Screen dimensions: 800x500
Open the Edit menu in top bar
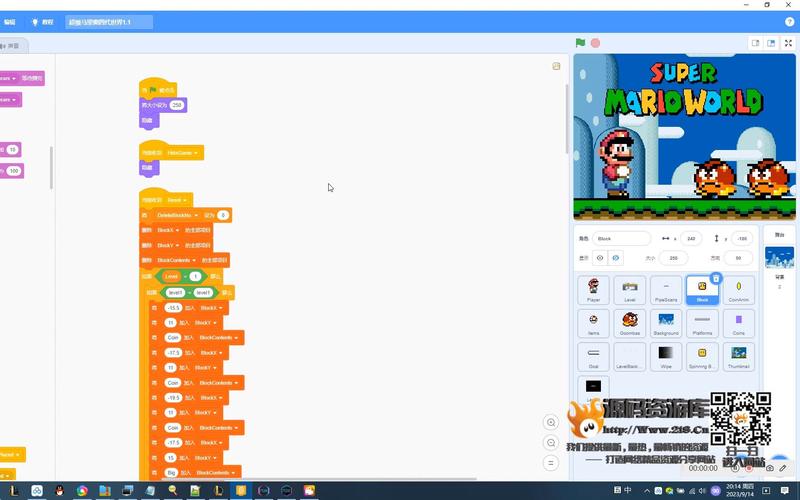(x=9, y=22)
